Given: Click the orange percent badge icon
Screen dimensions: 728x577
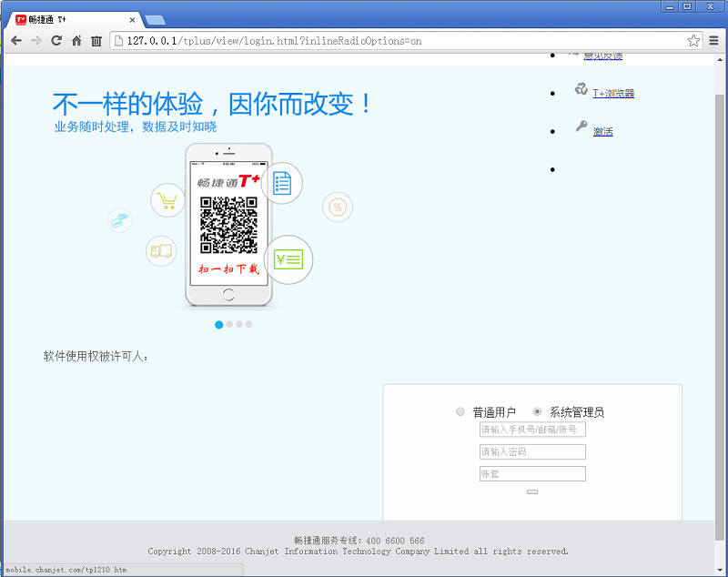Looking at the screenshot, I should pyautogui.click(x=338, y=207).
